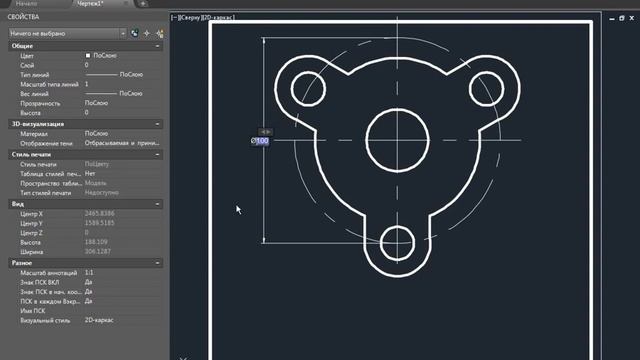This screenshot has height=360, width=640.
Task: Click the Стиль печати ПоЦвету value
Action: [x=97, y=164]
